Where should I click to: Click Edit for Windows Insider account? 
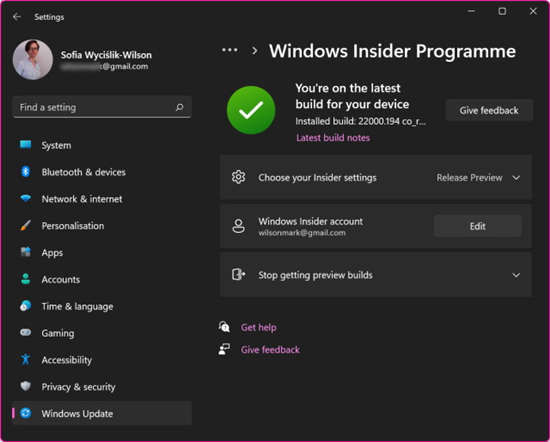(477, 226)
